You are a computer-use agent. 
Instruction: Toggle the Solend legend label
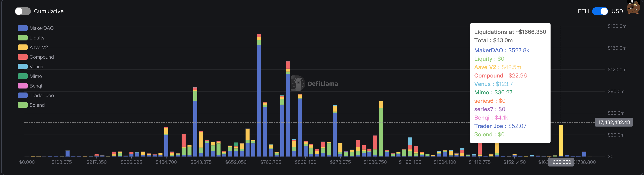click(x=37, y=105)
